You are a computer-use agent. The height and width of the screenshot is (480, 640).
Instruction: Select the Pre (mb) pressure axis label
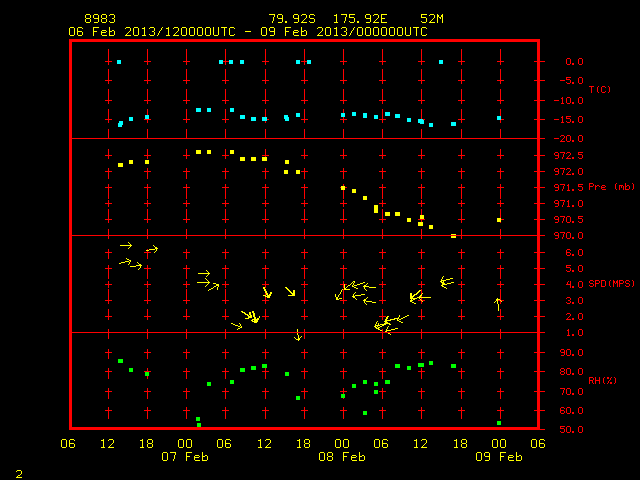point(611,187)
